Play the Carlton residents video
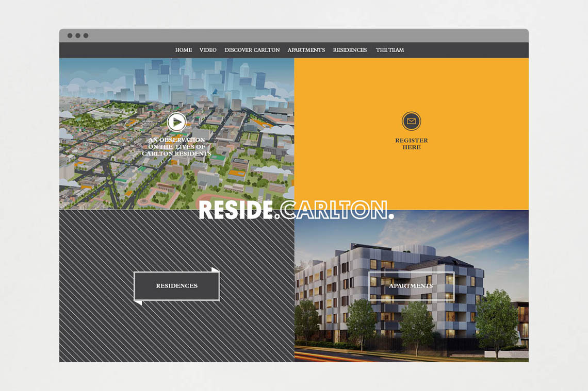588x391 pixels. click(176, 122)
